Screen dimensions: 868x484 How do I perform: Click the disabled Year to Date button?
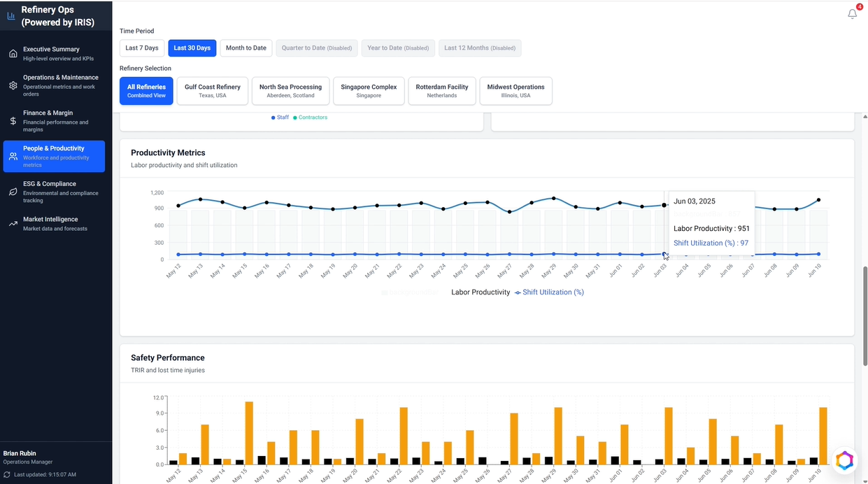point(398,48)
